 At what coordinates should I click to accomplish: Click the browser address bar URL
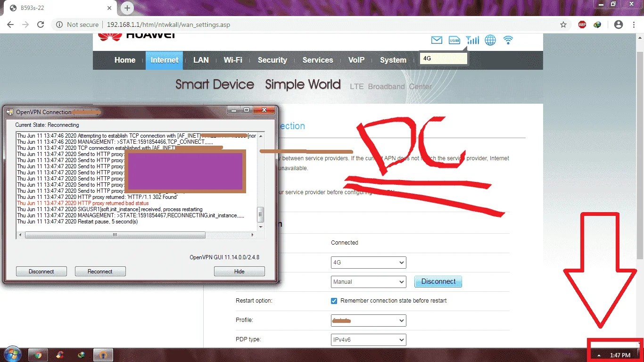point(168,25)
